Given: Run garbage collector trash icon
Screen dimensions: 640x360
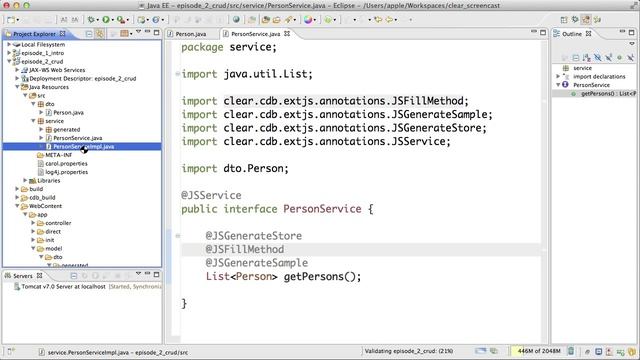Looking at the screenshot, I should tap(571, 351).
